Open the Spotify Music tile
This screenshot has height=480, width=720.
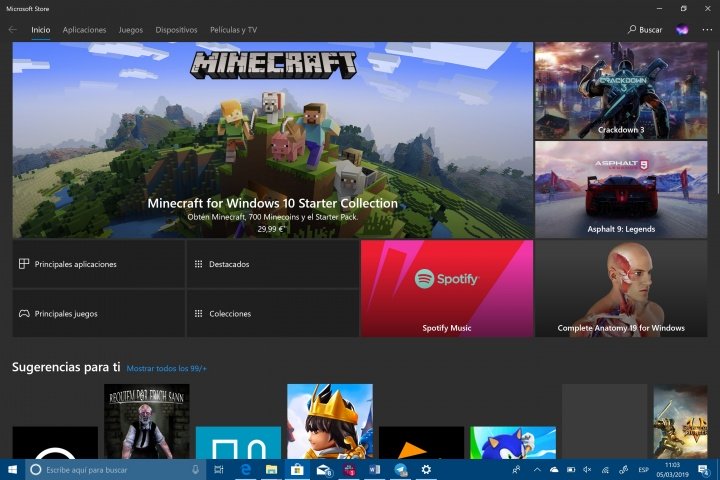tap(446, 288)
